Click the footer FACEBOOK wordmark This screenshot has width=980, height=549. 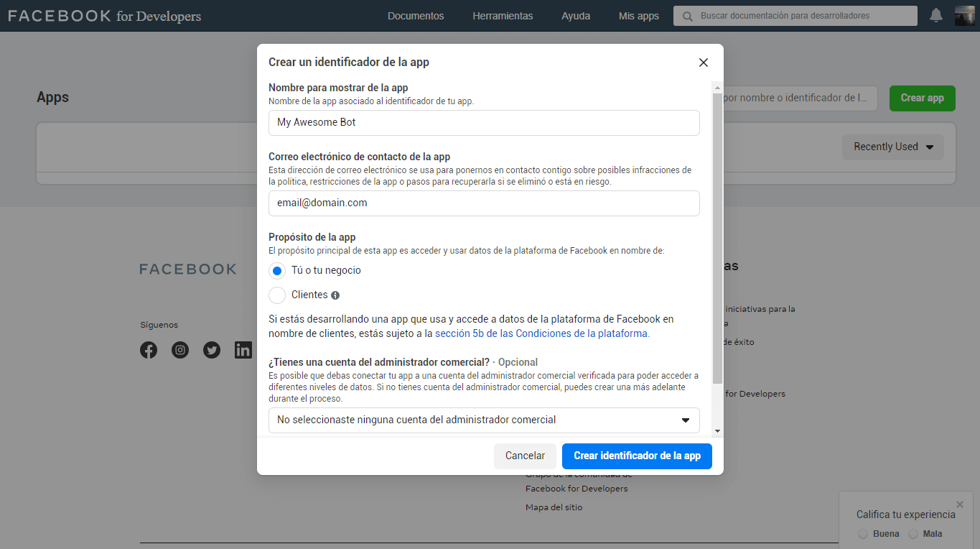tap(188, 269)
